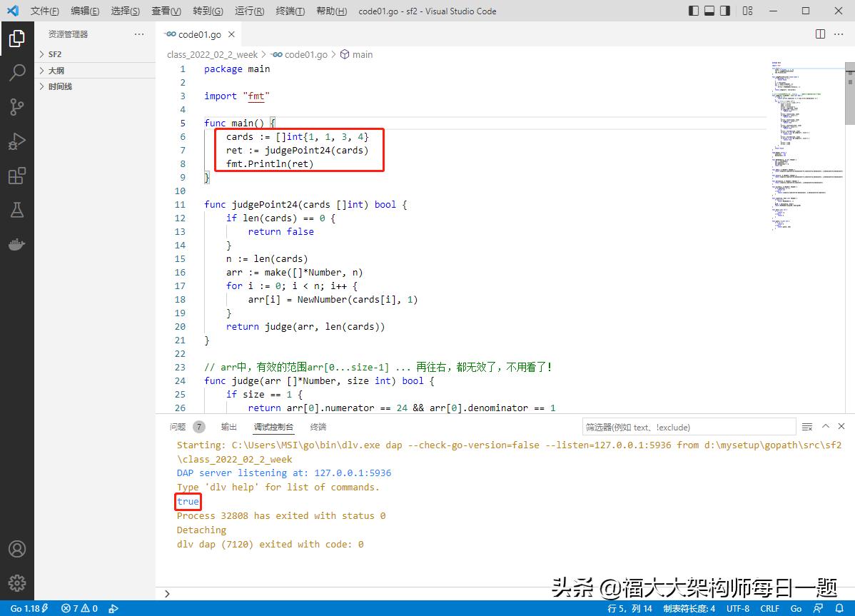Image resolution: width=855 pixels, height=616 pixels.
Task: Click the Go 1.18 status bar item
Action: (29, 609)
